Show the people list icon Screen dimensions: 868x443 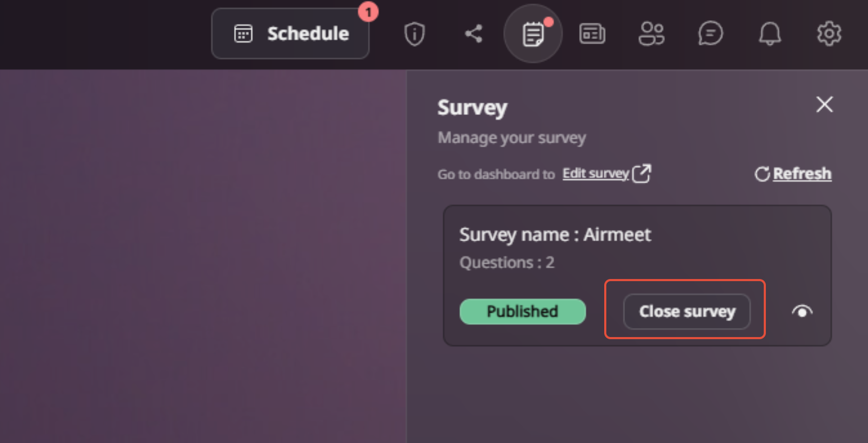pyautogui.click(x=651, y=34)
